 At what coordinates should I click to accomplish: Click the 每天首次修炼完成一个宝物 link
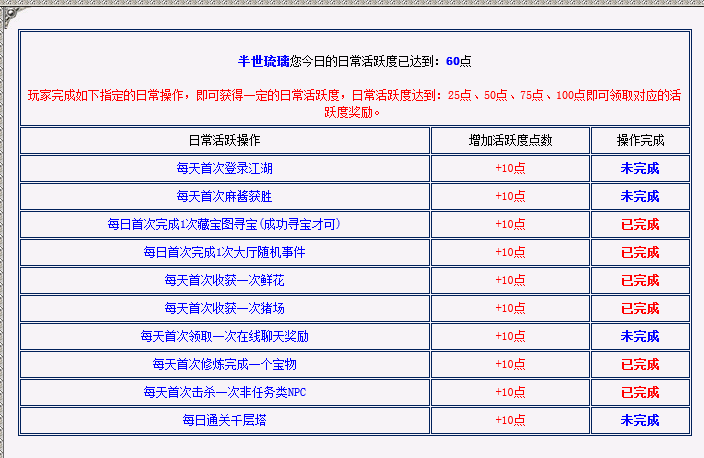[224, 364]
